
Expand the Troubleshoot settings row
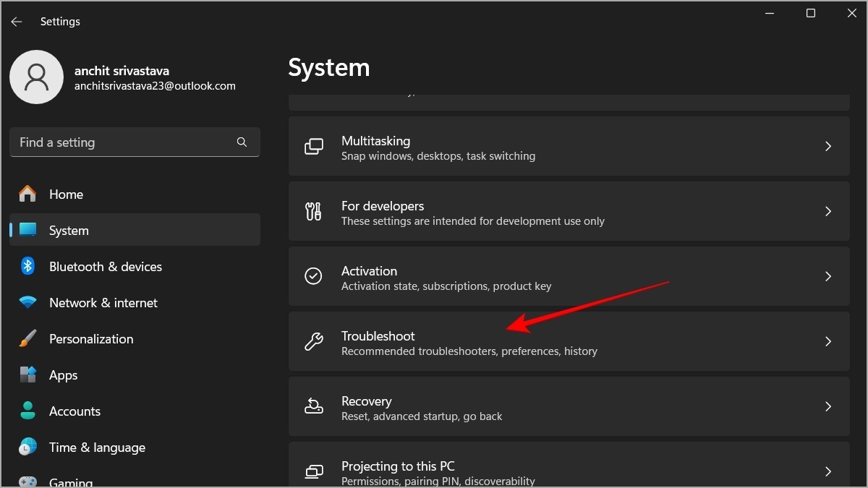point(569,341)
